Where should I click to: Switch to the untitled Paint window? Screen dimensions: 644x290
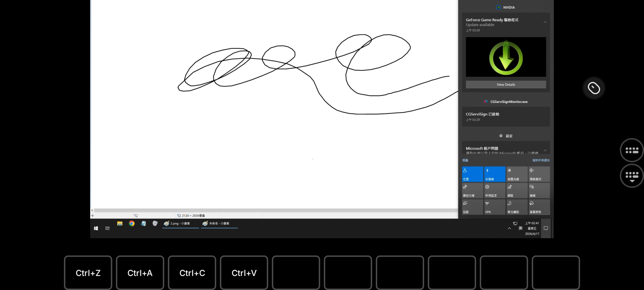(219, 224)
